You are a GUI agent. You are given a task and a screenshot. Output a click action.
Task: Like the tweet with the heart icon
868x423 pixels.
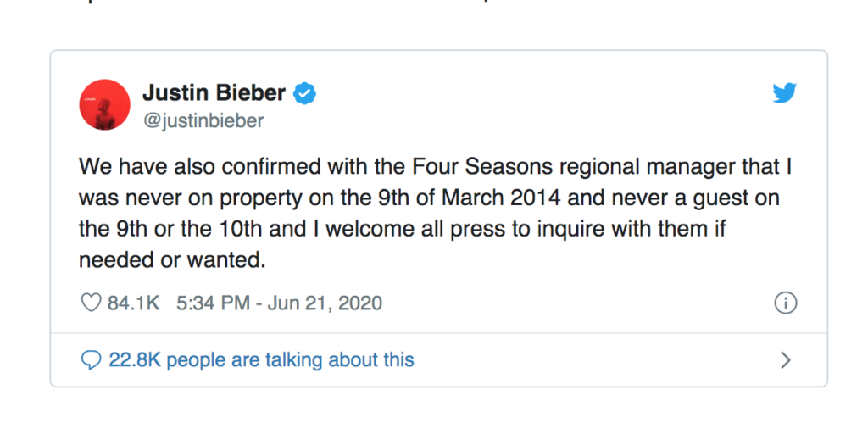click(89, 303)
